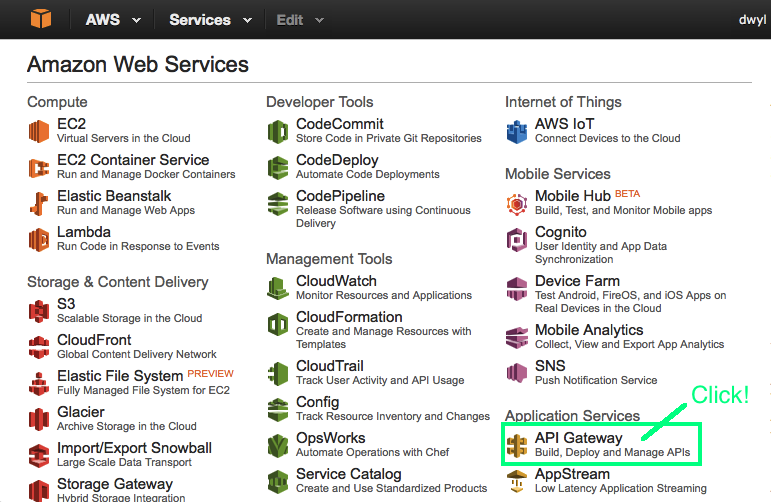Select the CodePipeline icon
Viewport: 771px width, 502px height.
pos(278,204)
